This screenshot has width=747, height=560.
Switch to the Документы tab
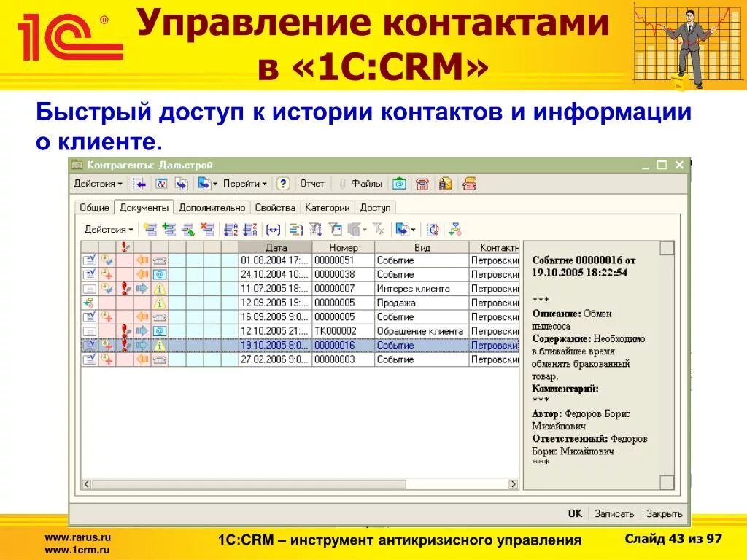144,208
